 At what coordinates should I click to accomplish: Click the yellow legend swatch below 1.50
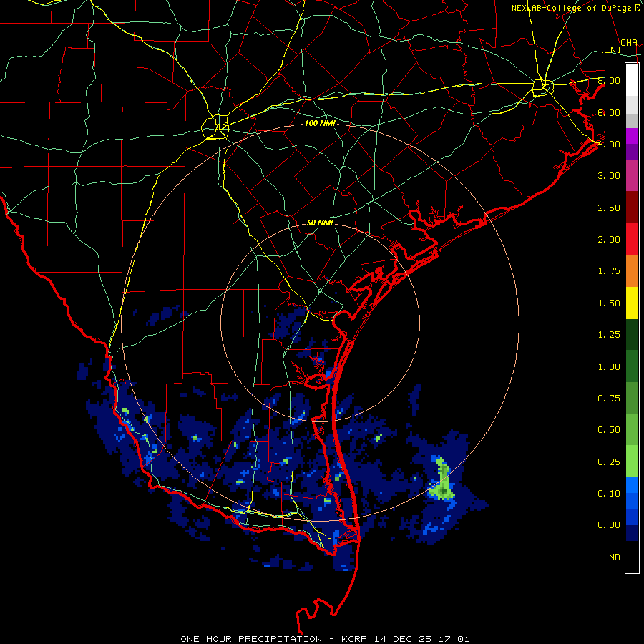632,303
